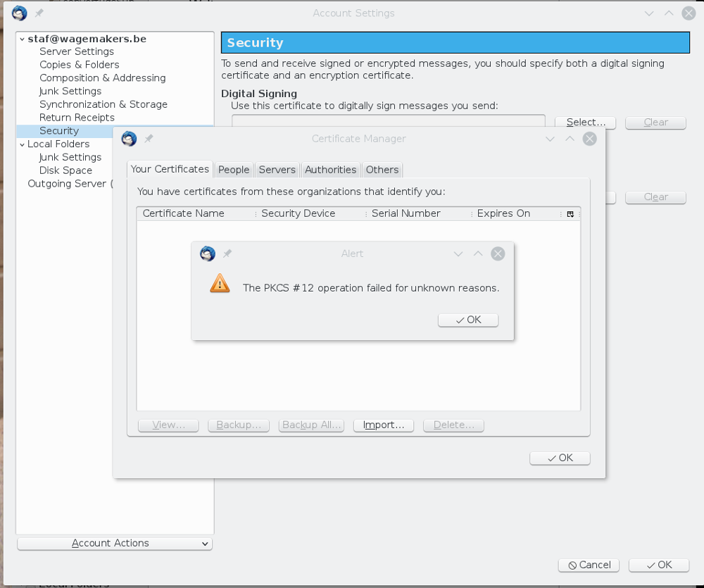
Task: Open the Servers certificates tab
Action: click(277, 170)
